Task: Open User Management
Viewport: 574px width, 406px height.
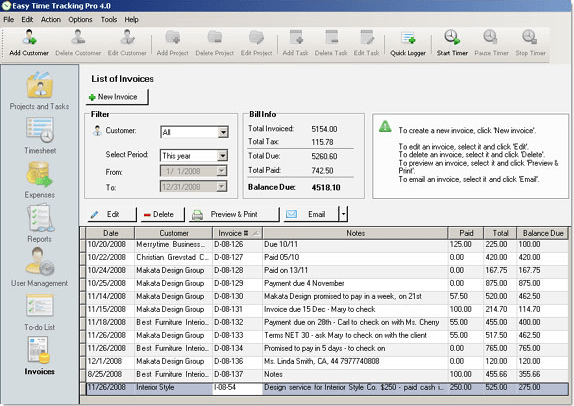Action: (40, 268)
